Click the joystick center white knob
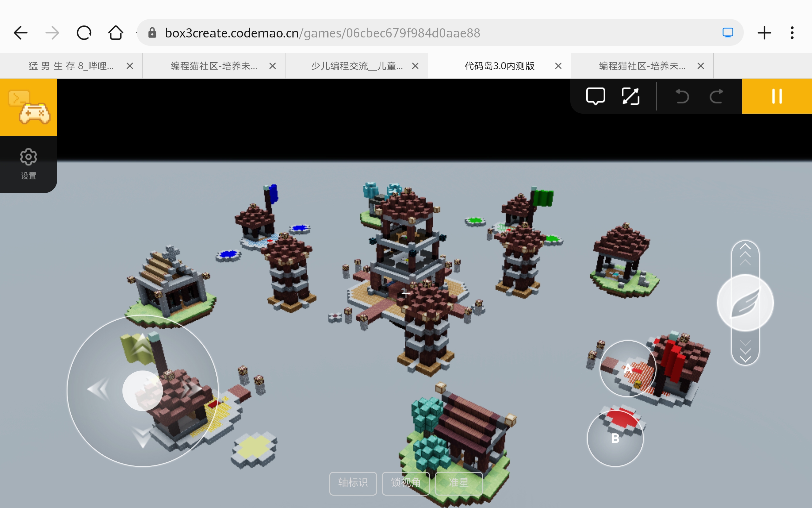Screen dimensions: 812x508 (143, 391)
